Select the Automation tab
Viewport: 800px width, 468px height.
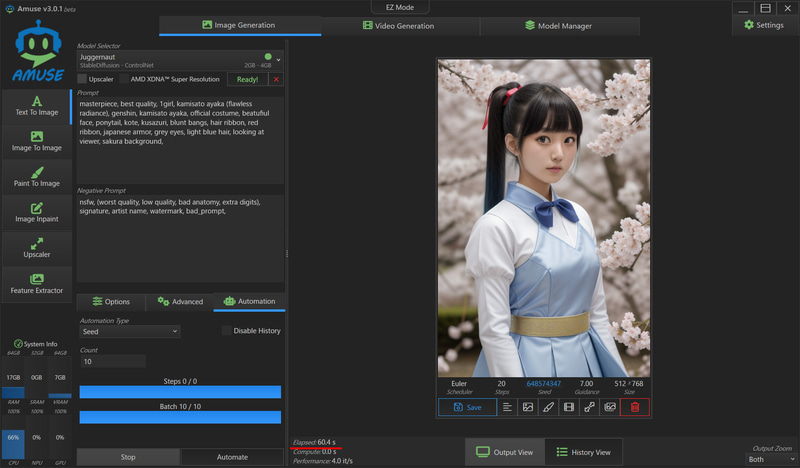point(249,302)
